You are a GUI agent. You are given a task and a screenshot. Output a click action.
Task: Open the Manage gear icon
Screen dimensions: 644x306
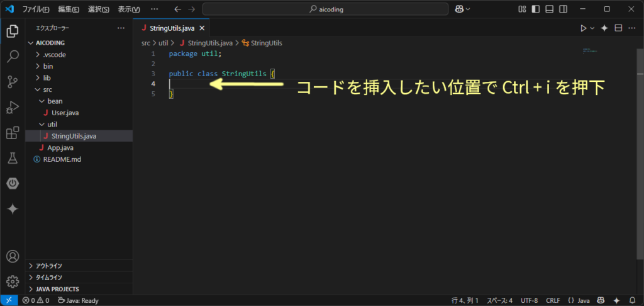(x=13, y=281)
